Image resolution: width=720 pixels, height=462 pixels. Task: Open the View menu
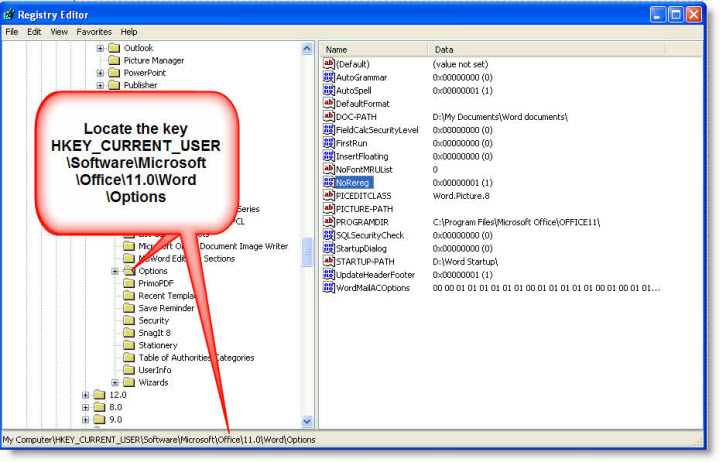click(59, 32)
